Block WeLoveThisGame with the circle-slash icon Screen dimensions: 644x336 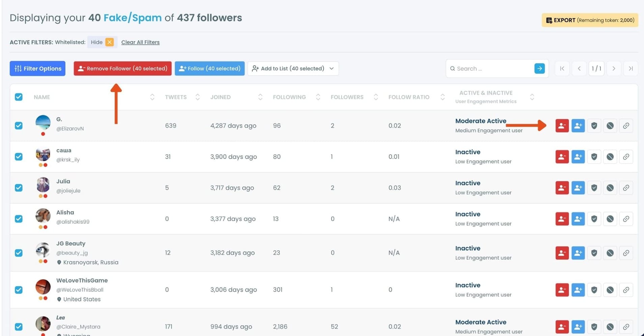point(610,290)
